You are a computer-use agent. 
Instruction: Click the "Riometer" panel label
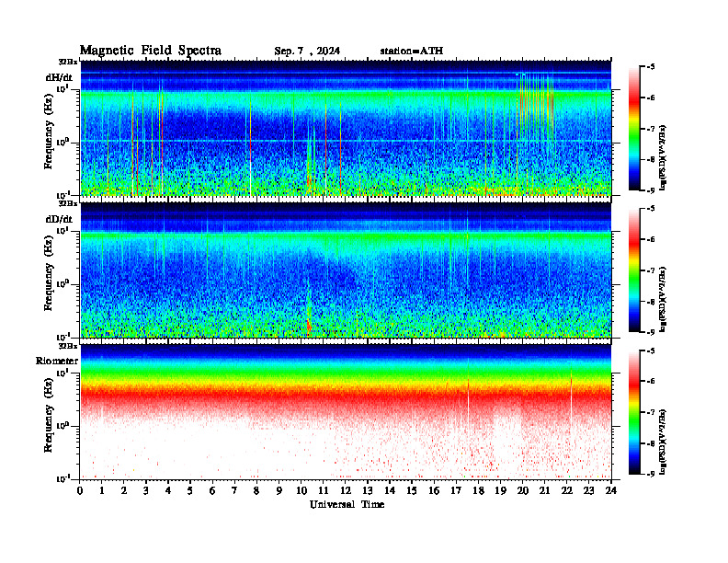pyautogui.click(x=57, y=361)
